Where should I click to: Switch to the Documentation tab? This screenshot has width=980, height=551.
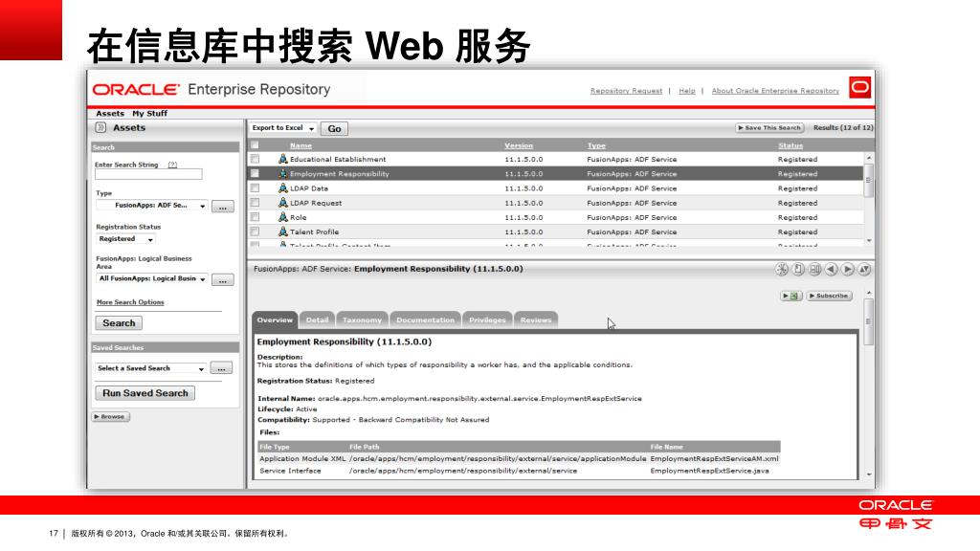click(x=425, y=320)
